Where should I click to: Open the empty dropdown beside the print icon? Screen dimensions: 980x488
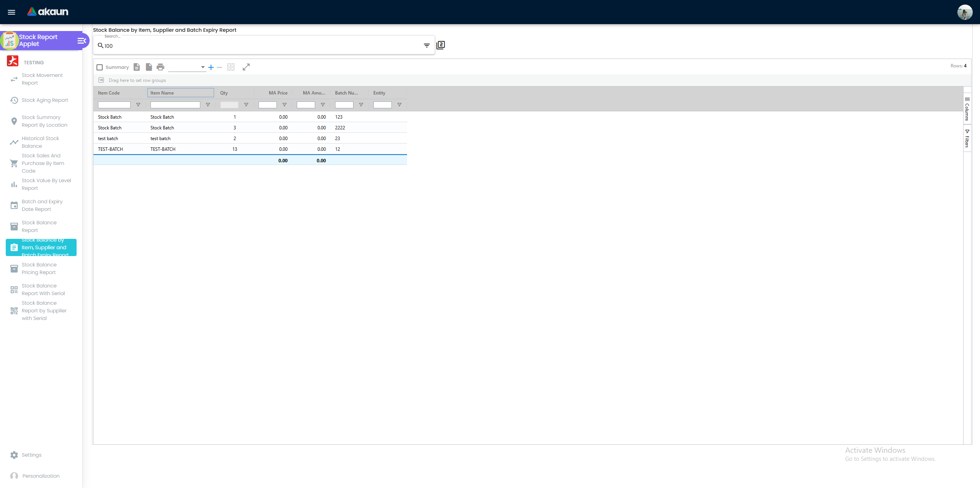click(x=187, y=67)
